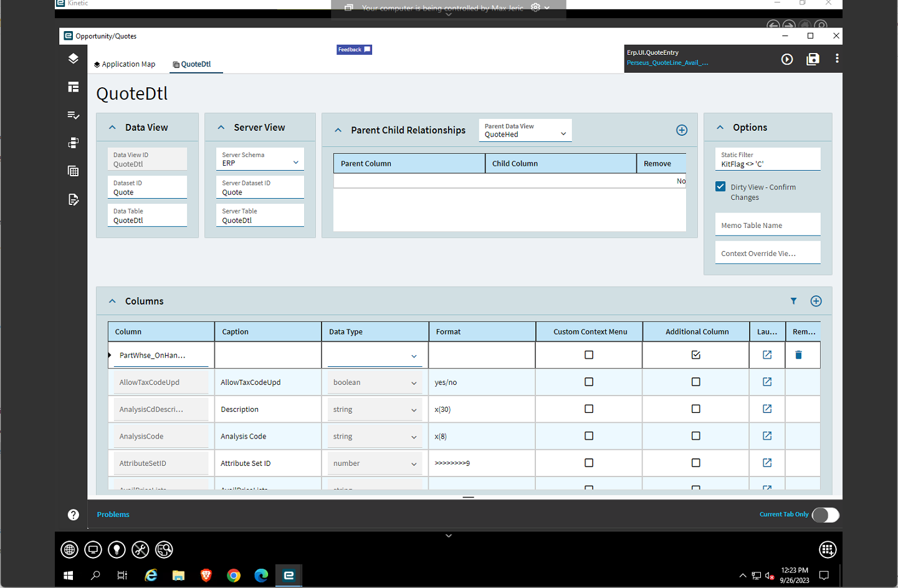Screen dimensions: 898x588
Task: Collapse the Data View panel
Action: [x=112, y=127]
